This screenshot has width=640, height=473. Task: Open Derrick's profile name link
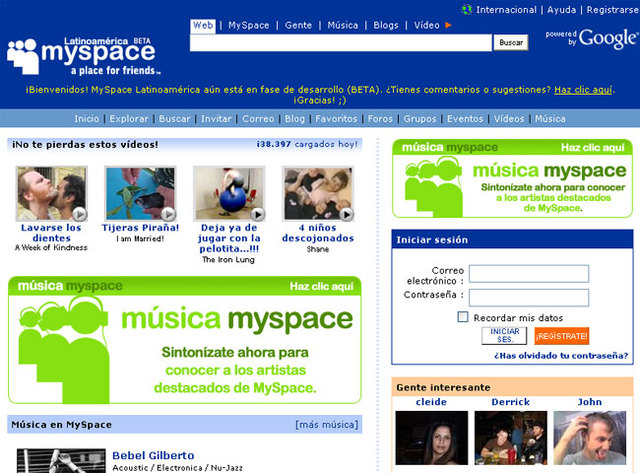pos(511,402)
